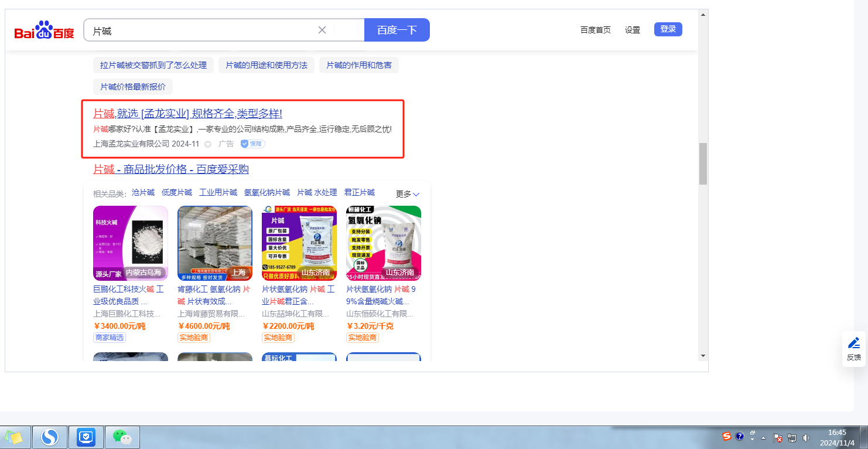
Task: Select the suggestion 片碱价格最新报价
Action: coord(133,87)
